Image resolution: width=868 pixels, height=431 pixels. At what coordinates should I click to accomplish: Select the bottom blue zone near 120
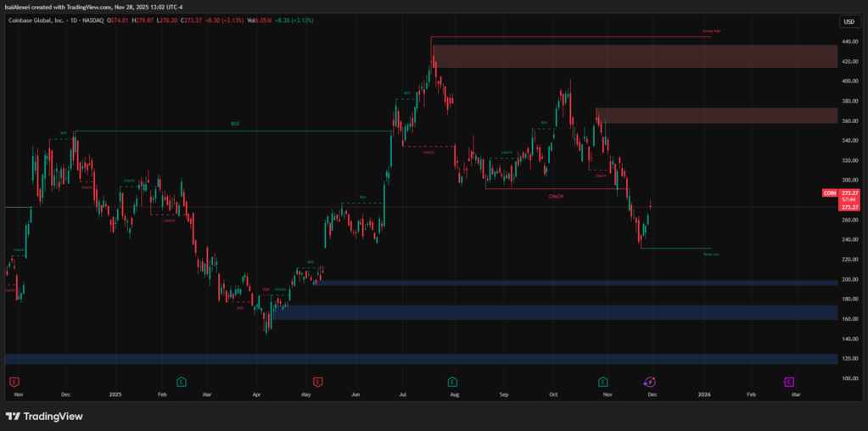point(424,359)
